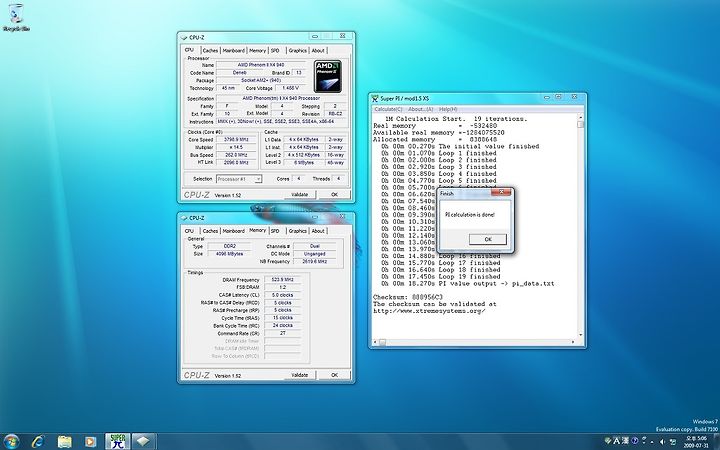Click the '45 nm' technology value
The image size is (720, 450).
point(228,88)
